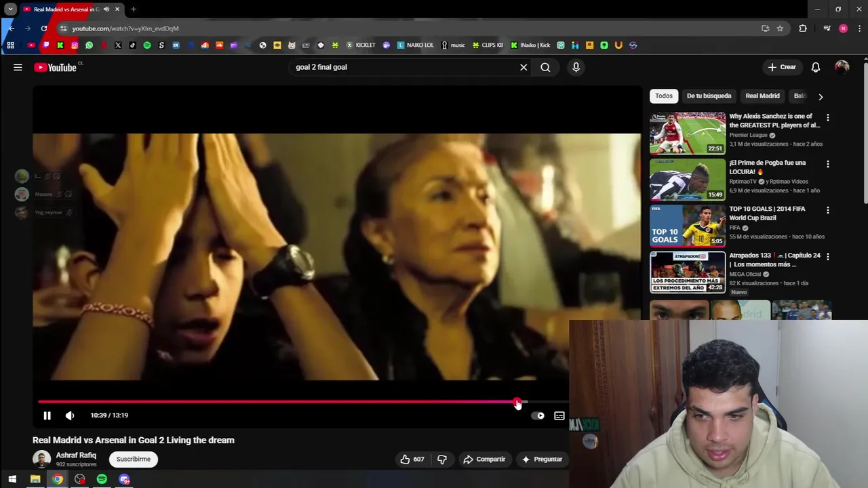The height and width of the screenshot is (488, 868).
Task: Go back in browser history
Action: [x=12, y=28]
